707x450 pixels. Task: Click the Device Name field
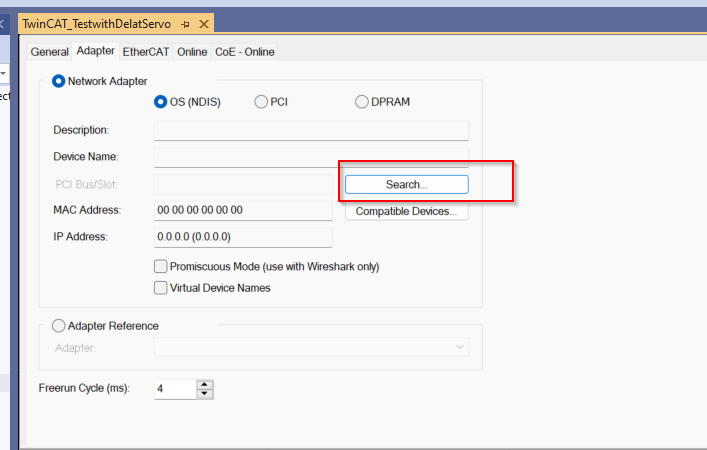pos(311,157)
